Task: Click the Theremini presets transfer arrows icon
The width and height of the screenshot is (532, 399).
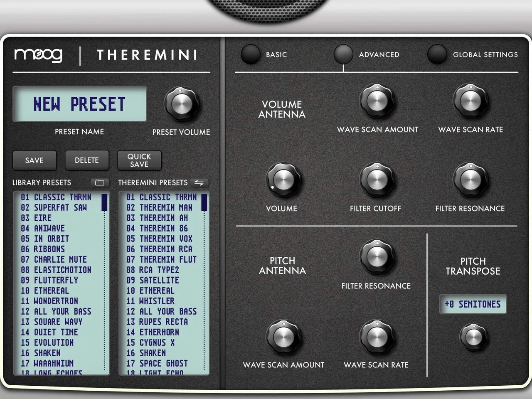Action: point(199,182)
